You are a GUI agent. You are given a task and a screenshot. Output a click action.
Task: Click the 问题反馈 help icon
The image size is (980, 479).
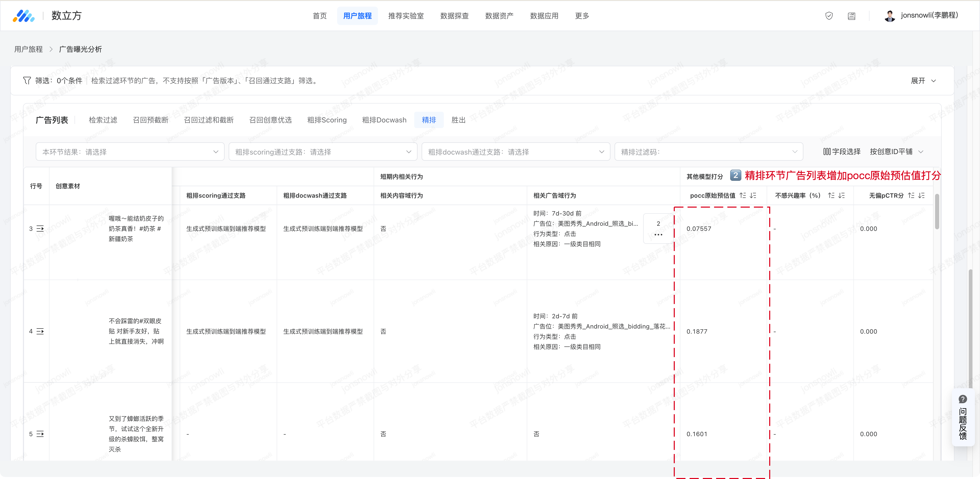point(962,399)
